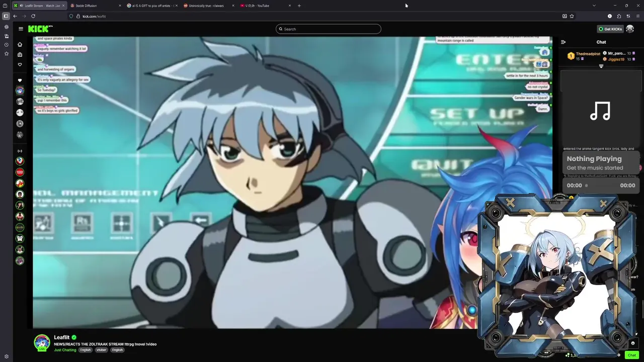Switch to the YouTube tab

pyautogui.click(x=265, y=6)
